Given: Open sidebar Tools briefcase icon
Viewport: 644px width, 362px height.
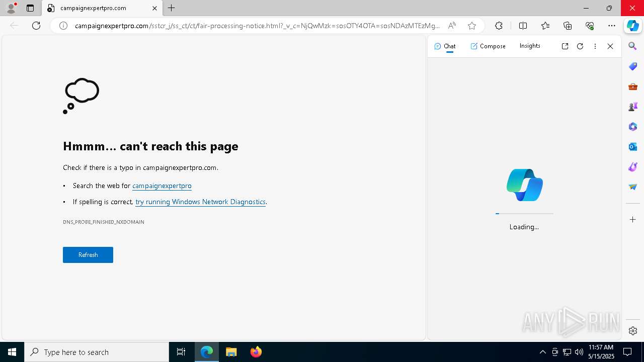Looking at the screenshot, I should coord(633,86).
